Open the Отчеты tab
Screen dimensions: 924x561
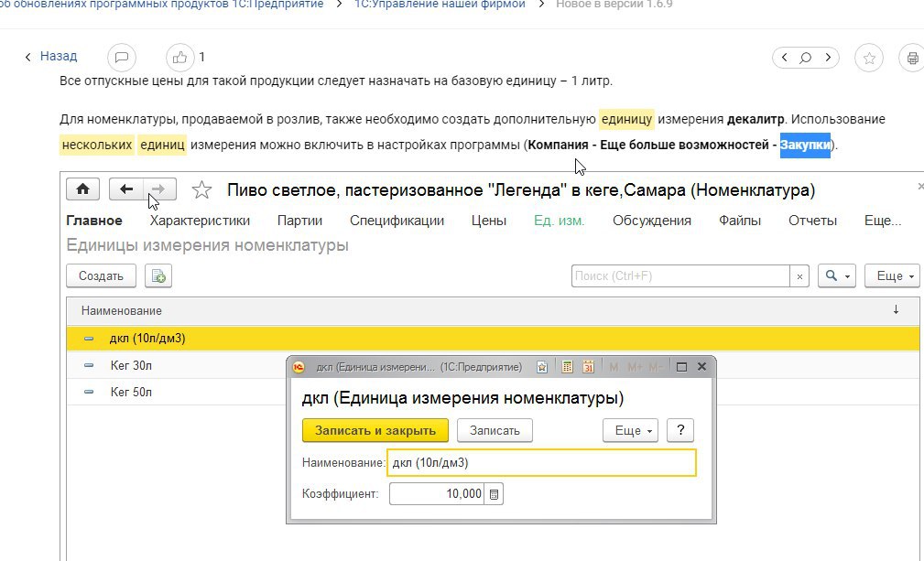click(x=812, y=221)
